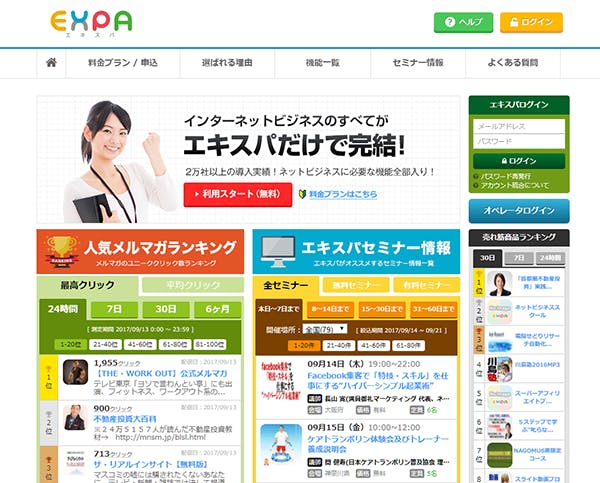
Task: Select the 30日 period tab in mail ranking
Action: pos(166,309)
